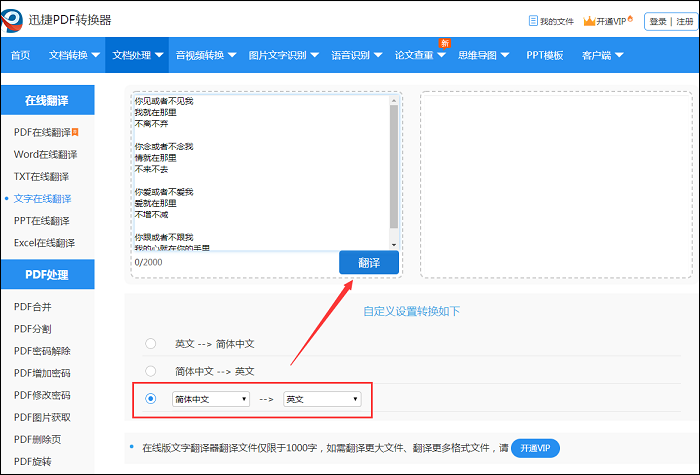Click the orange badge beside PDF在线翻译

click(x=75, y=132)
